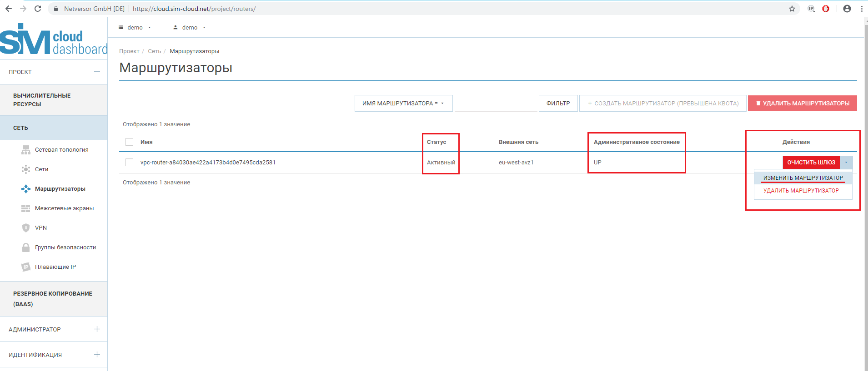Select Edit Router from actions menu
868x371 pixels.
[x=803, y=178]
